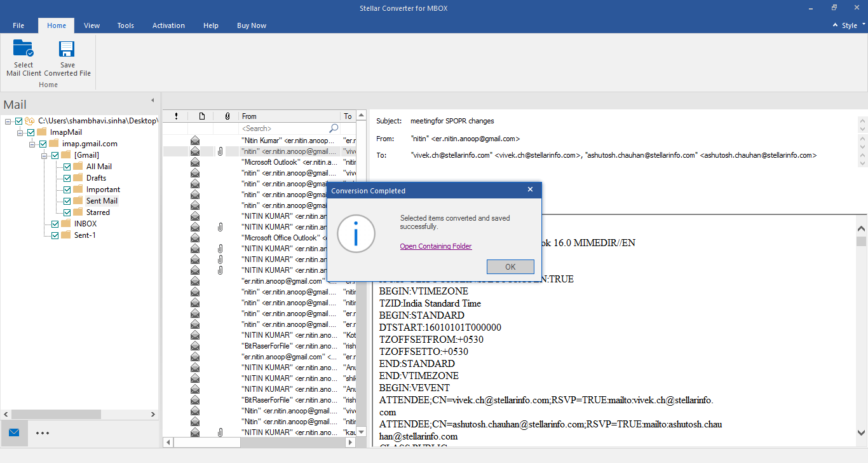868x463 pixels.
Task: Select the Starred folder label
Action: point(98,212)
